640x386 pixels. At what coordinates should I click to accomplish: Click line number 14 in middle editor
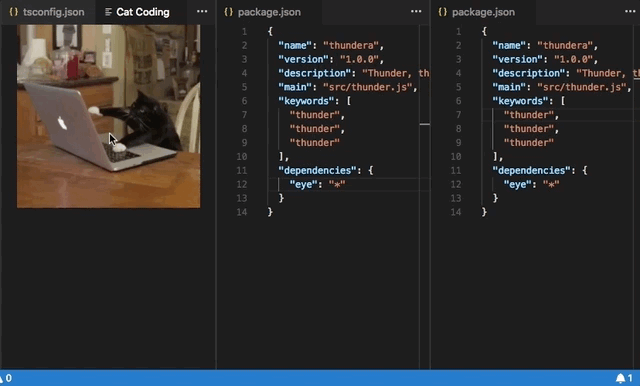pos(242,212)
